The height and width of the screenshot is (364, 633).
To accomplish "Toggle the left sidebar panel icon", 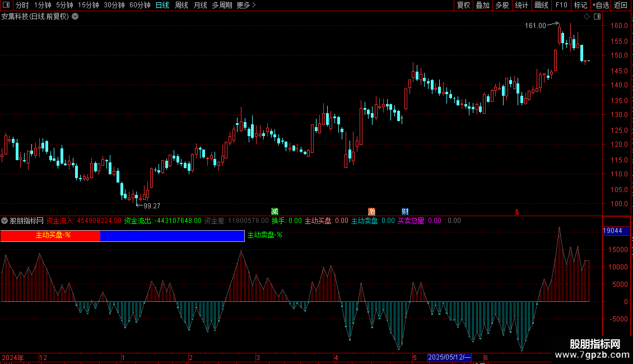I will coord(6,5).
